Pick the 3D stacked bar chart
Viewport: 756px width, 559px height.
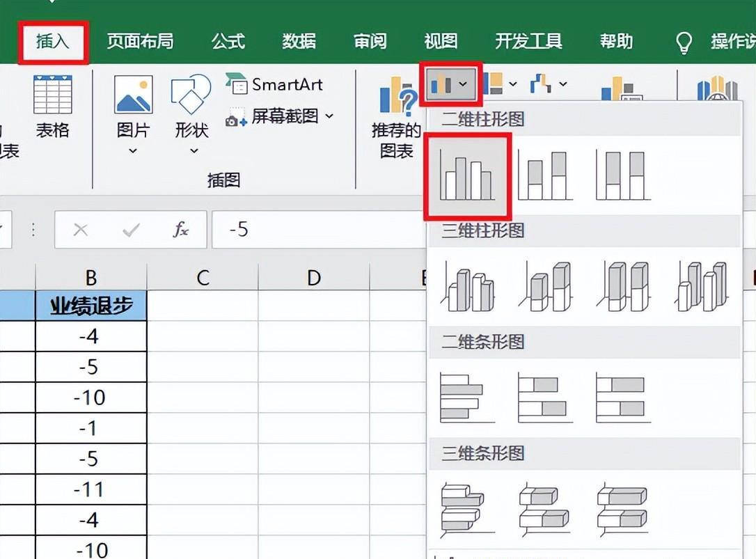[x=545, y=510]
